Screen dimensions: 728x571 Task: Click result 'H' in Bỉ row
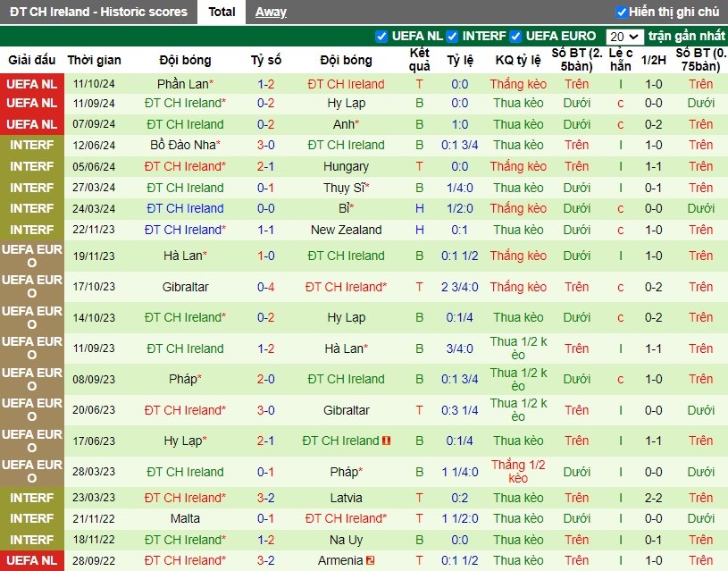pos(419,208)
